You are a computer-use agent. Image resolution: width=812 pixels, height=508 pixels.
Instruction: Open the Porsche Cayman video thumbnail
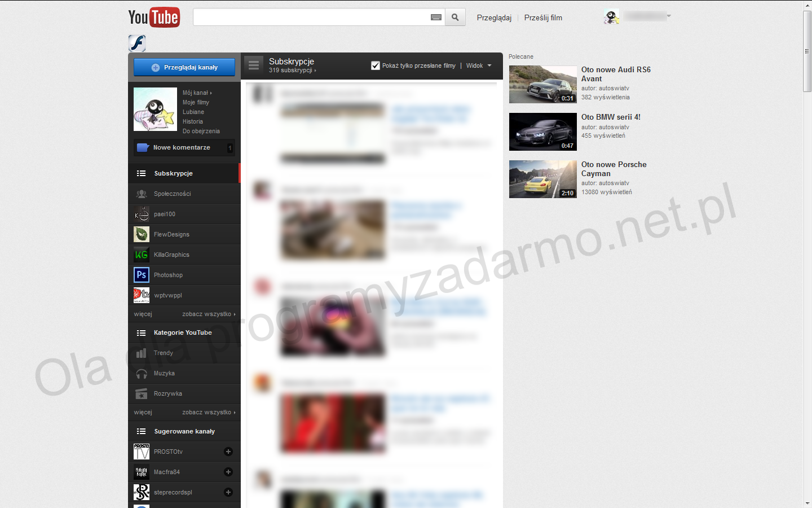click(543, 179)
